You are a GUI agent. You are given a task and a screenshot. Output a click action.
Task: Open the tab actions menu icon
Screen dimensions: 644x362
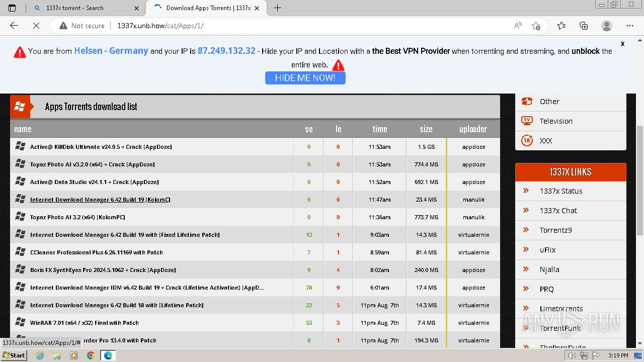(x=12, y=8)
